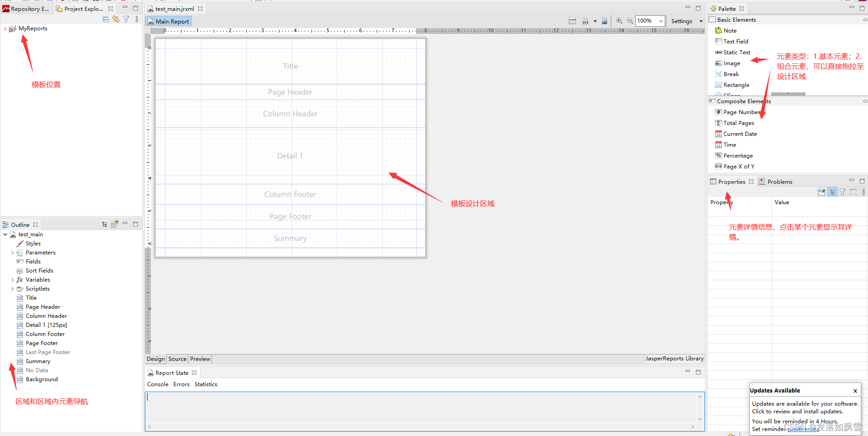
Task: Close the test_main.jrxml editor tab
Action: tap(200, 9)
